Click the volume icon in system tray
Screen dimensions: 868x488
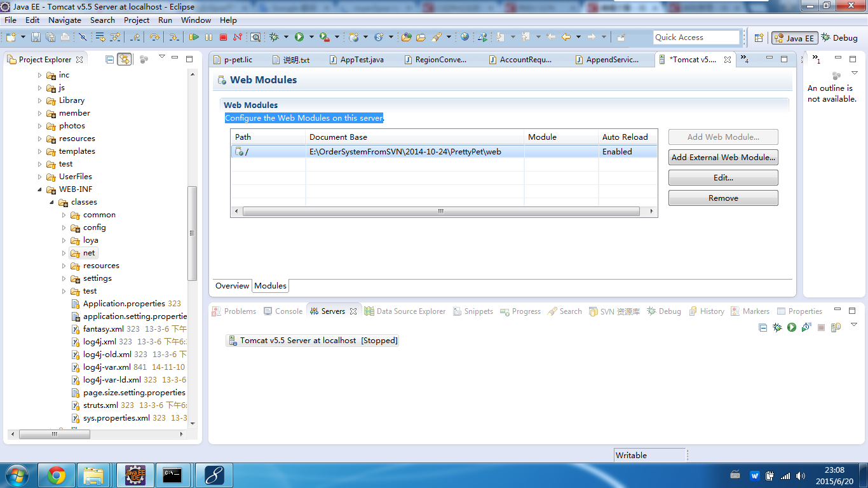(801, 475)
